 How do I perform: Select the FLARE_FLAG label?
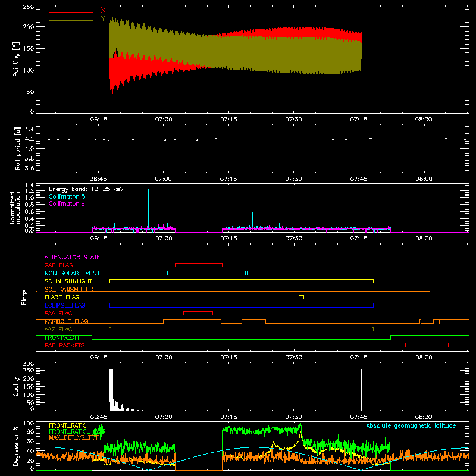pos(62,297)
